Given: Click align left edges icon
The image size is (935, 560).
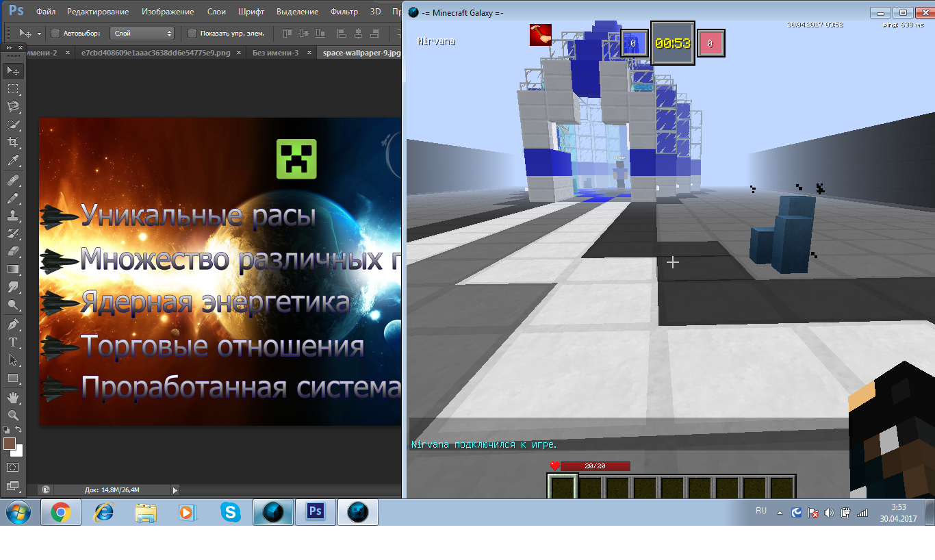Looking at the screenshot, I should pos(342,33).
